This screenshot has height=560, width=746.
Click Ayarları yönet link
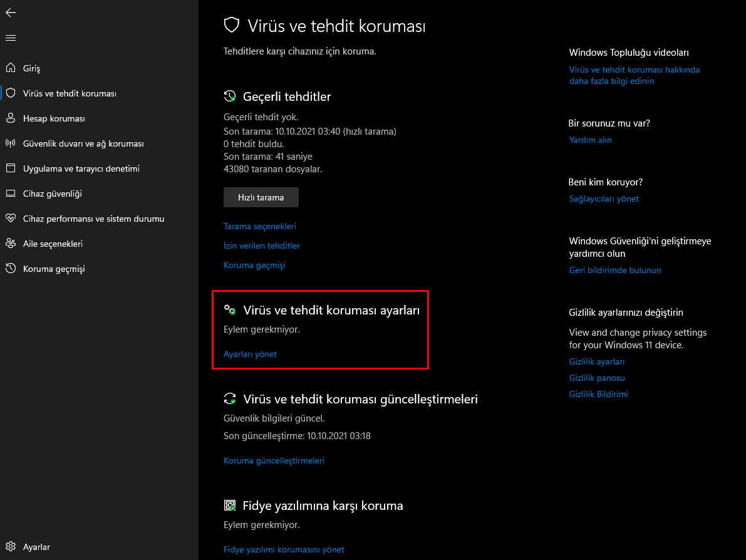coord(250,354)
